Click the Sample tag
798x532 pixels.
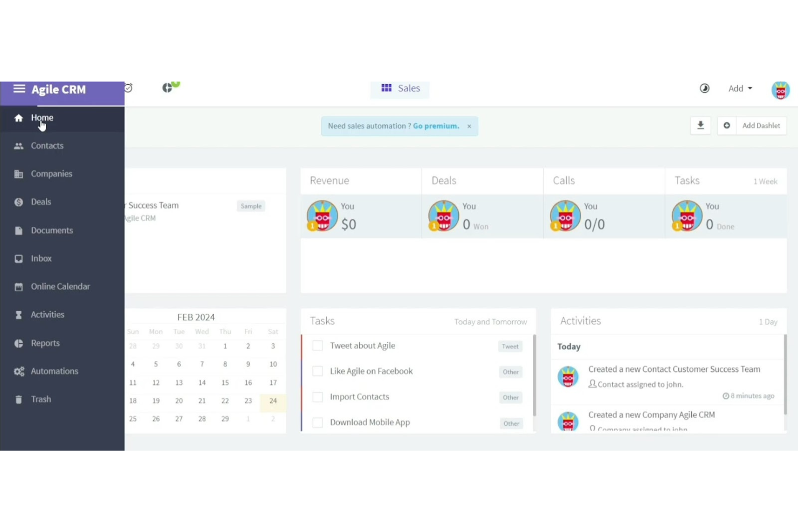click(251, 206)
